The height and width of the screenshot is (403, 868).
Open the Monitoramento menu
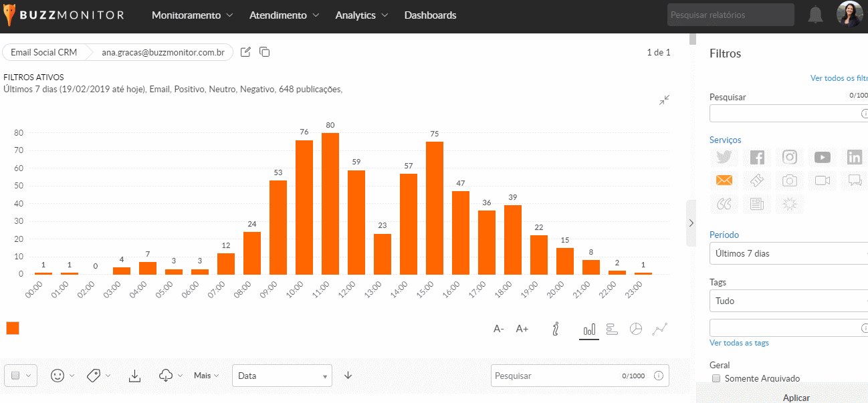[x=192, y=15]
